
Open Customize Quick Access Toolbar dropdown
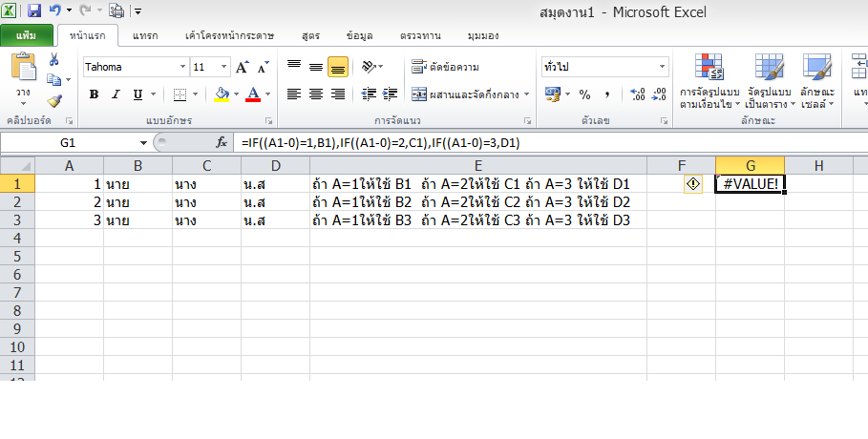tap(138, 11)
